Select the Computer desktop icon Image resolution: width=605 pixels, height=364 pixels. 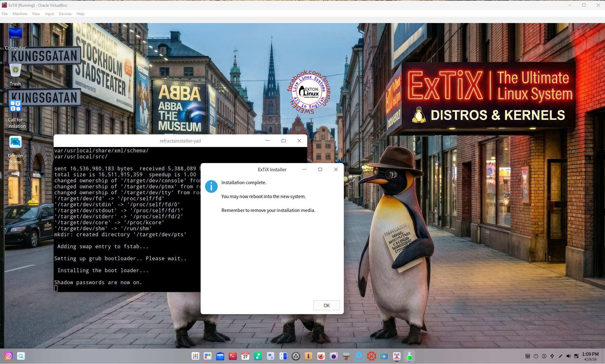[x=15, y=39]
